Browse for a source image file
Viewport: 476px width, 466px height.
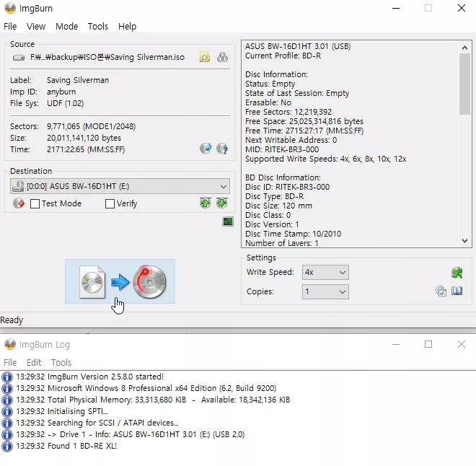(x=205, y=57)
